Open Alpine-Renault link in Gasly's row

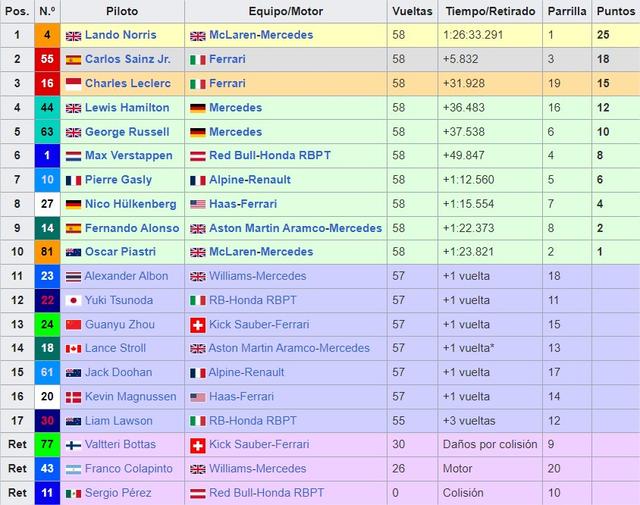(250, 180)
